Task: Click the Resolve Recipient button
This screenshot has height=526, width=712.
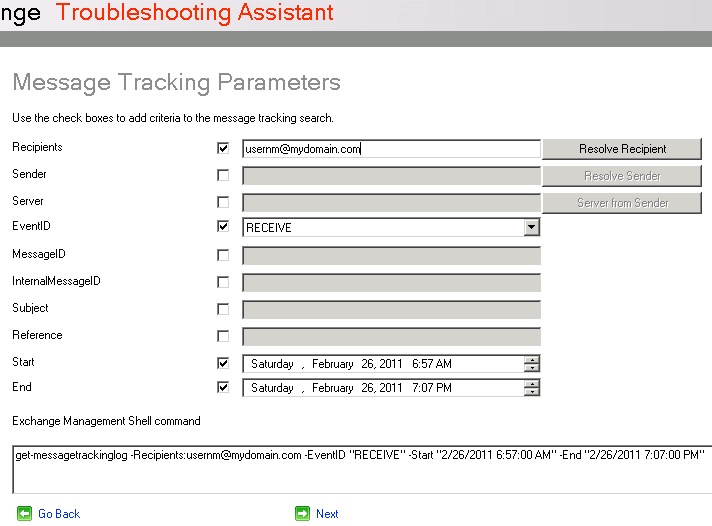Action: (622, 149)
